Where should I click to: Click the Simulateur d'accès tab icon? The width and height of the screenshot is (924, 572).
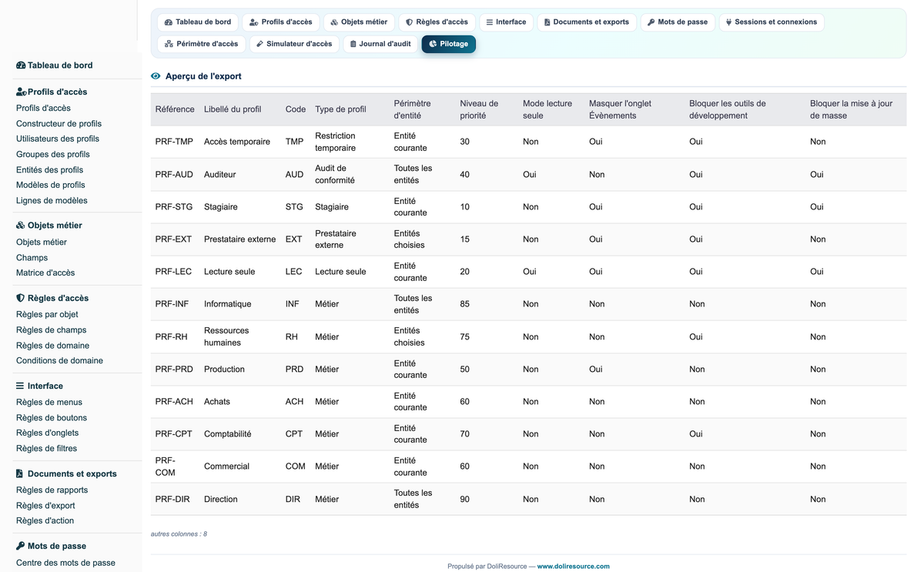[x=260, y=44]
